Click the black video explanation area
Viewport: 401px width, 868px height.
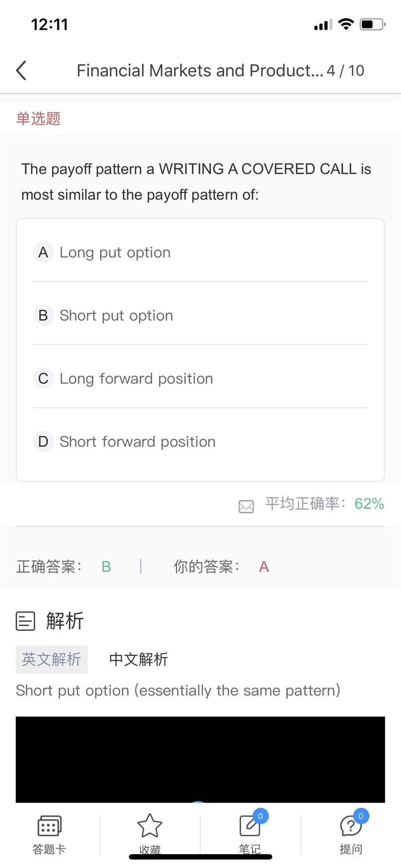200,759
